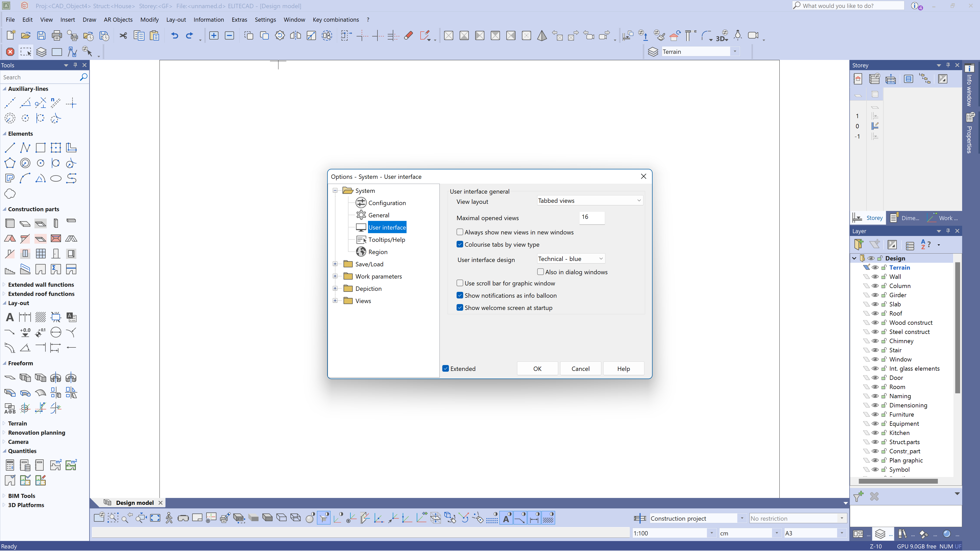Enable Colourise tabs by view type

tap(460, 244)
